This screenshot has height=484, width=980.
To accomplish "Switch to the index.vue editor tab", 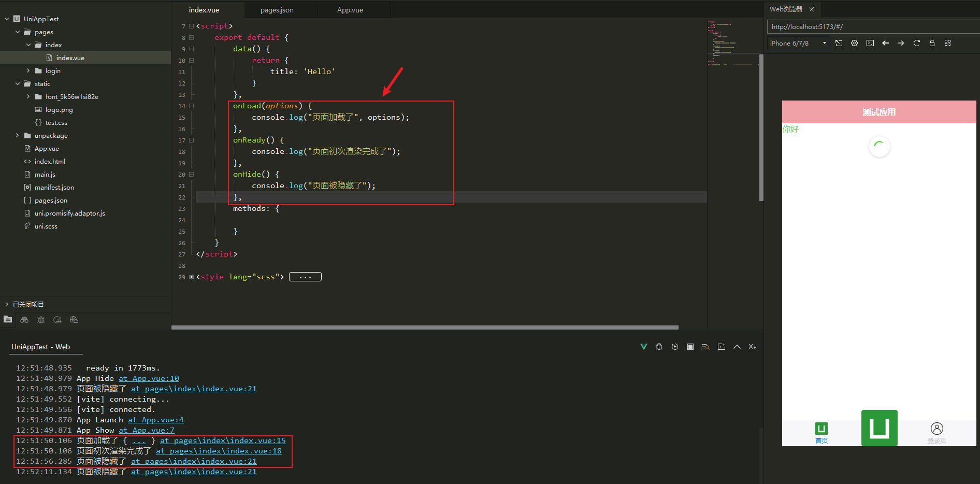I will pyautogui.click(x=204, y=10).
